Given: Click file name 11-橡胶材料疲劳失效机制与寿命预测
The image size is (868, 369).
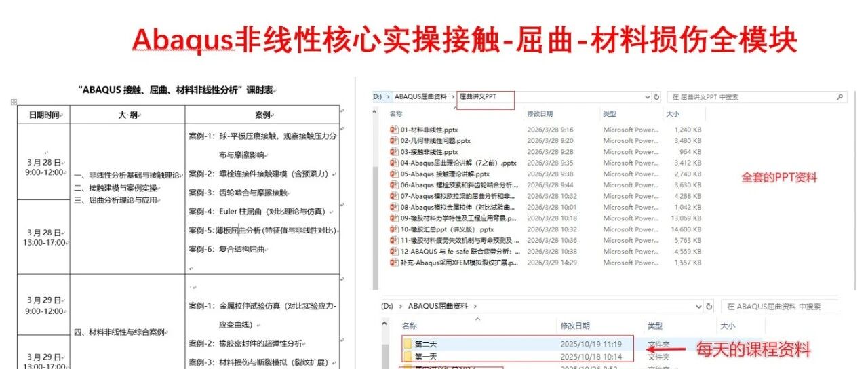Looking at the screenshot, I should (460, 240).
